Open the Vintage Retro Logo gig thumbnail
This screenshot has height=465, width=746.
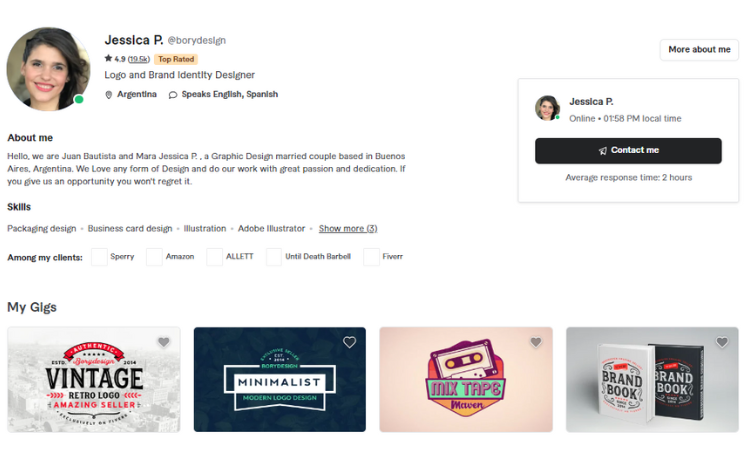coord(94,379)
